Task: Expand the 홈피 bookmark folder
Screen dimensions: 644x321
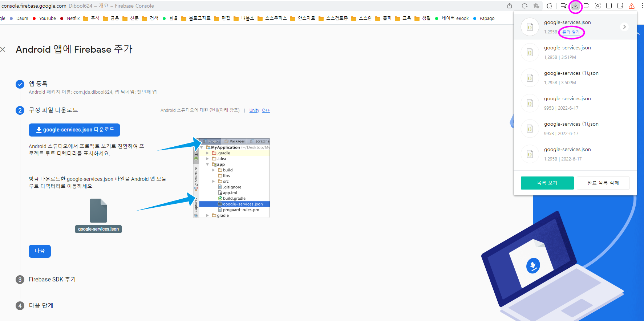Action: 383,19
